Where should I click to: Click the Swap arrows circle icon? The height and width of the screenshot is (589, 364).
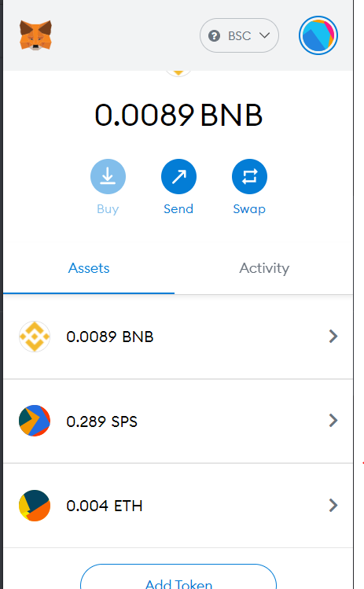[x=249, y=177]
